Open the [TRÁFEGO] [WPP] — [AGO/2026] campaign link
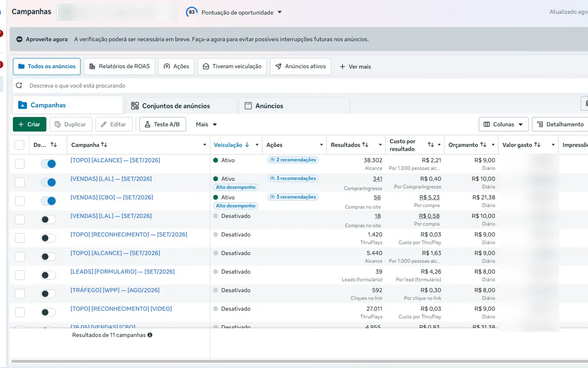The width and height of the screenshot is (588, 368). 115,290
